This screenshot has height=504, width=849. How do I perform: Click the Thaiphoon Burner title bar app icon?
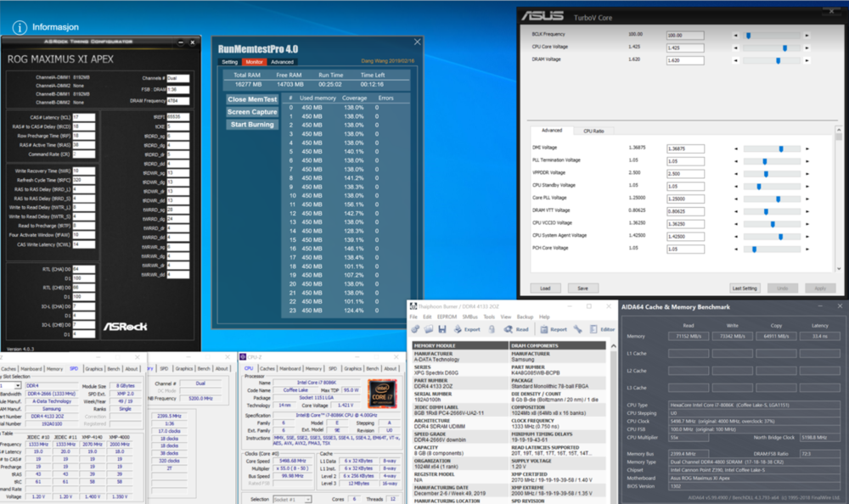point(413,306)
